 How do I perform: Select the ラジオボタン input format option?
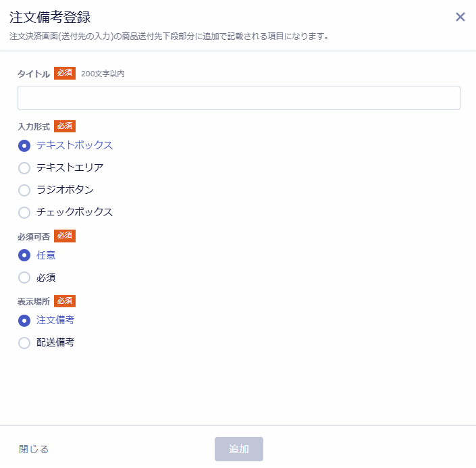(24, 190)
